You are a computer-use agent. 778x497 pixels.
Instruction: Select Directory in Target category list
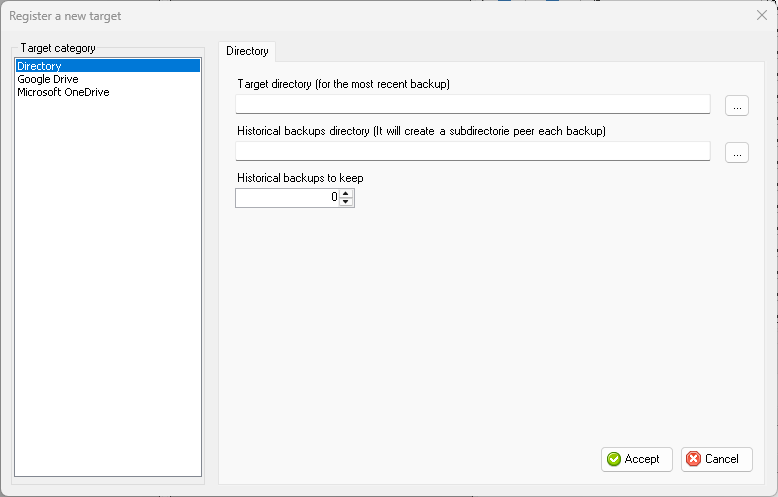click(108, 66)
